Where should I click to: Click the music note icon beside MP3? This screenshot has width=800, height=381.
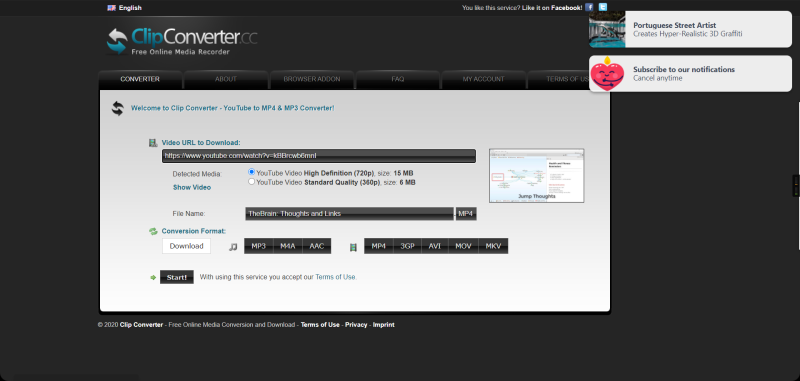(233, 247)
